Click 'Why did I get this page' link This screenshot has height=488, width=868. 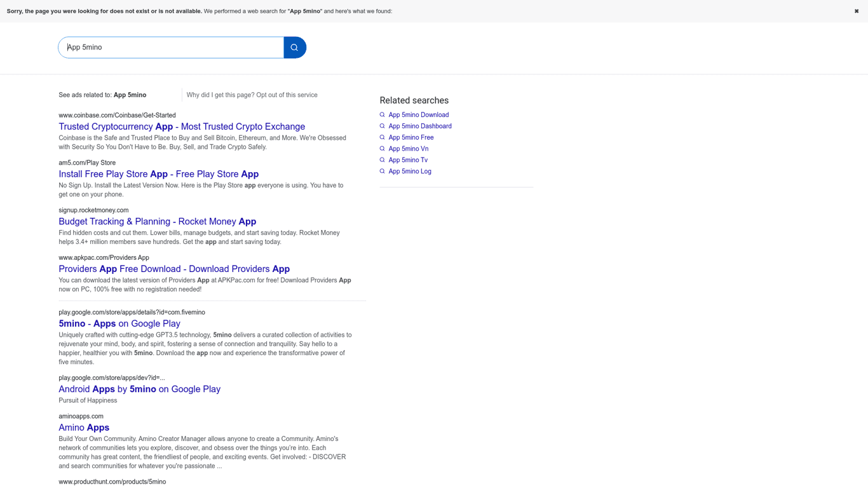tap(220, 95)
